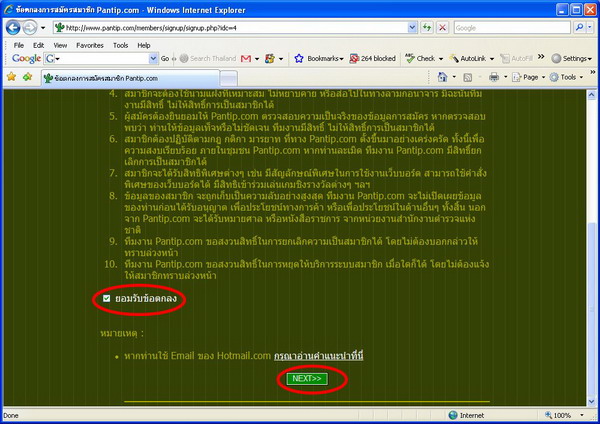The image size is (600, 424).
Task: Click the Print icon
Action: coord(494,77)
